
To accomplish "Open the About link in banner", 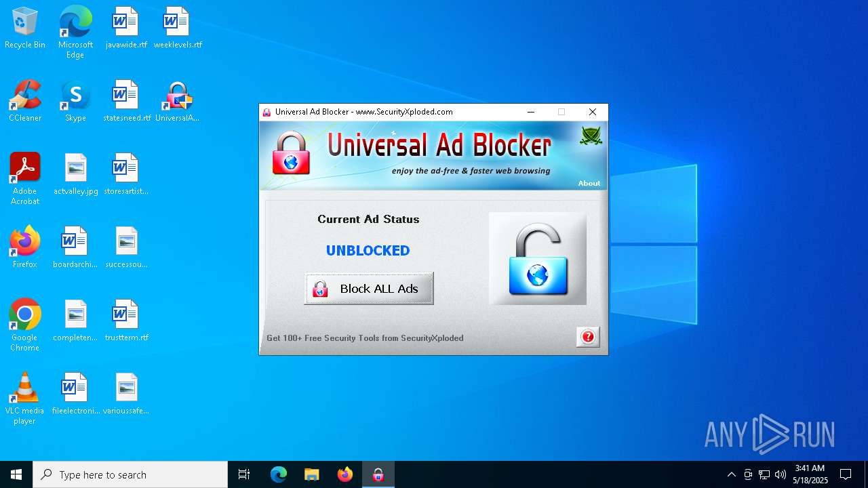I will (589, 183).
